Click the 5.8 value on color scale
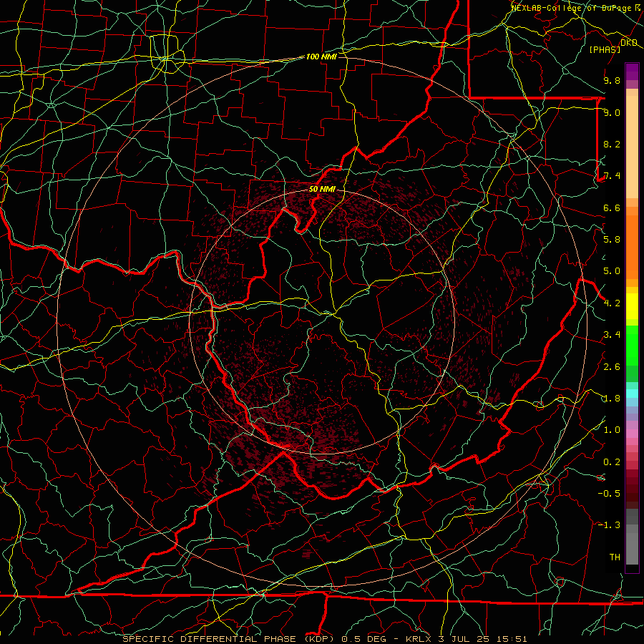This screenshot has height=644, width=644. [612, 240]
